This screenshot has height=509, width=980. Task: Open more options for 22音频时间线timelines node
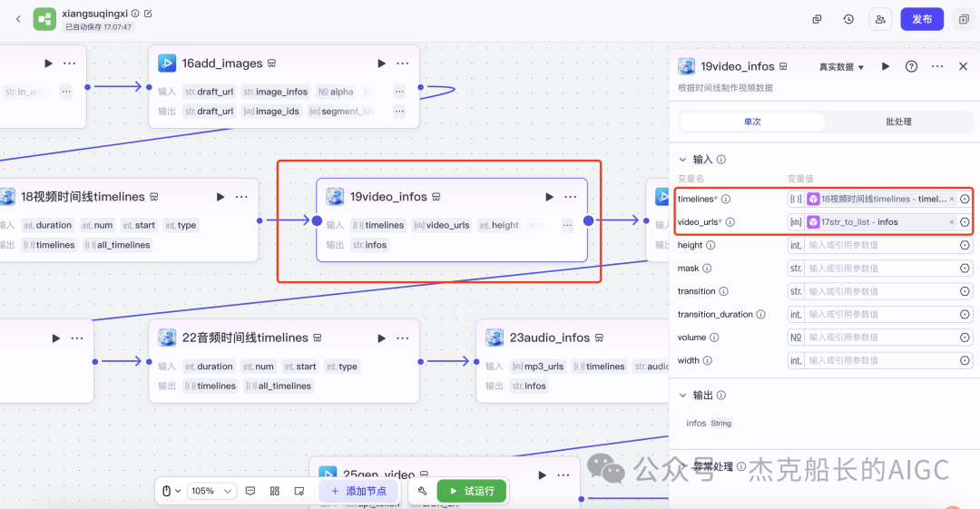(x=403, y=338)
